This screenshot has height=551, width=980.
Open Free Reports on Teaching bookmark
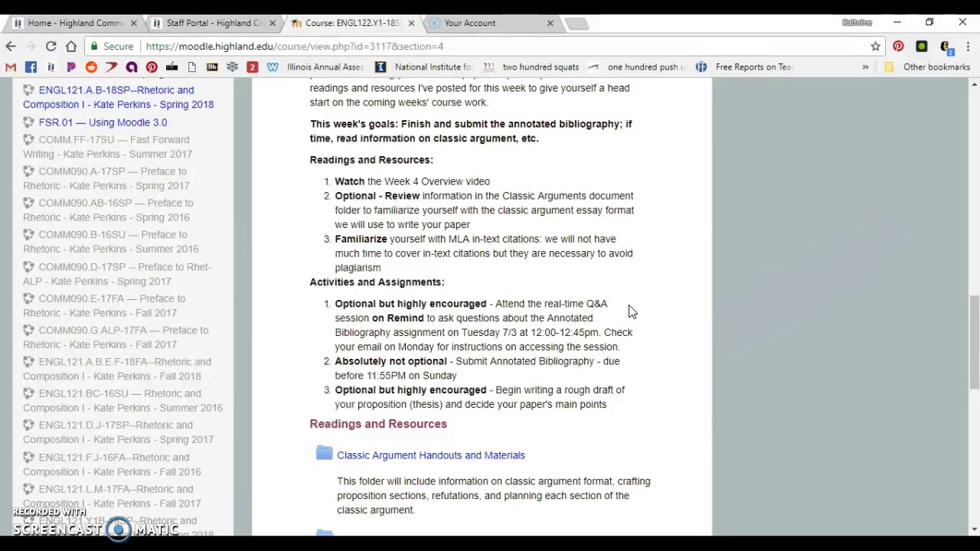[743, 67]
